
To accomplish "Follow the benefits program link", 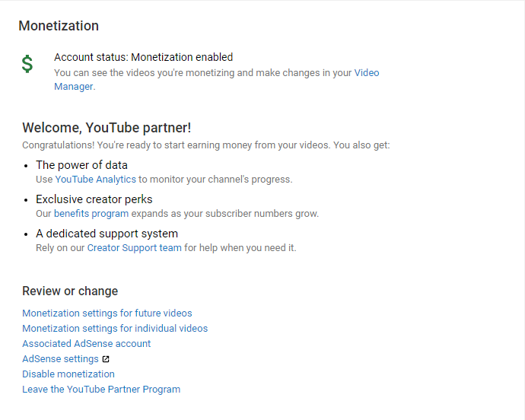I will [x=91, y=213].
